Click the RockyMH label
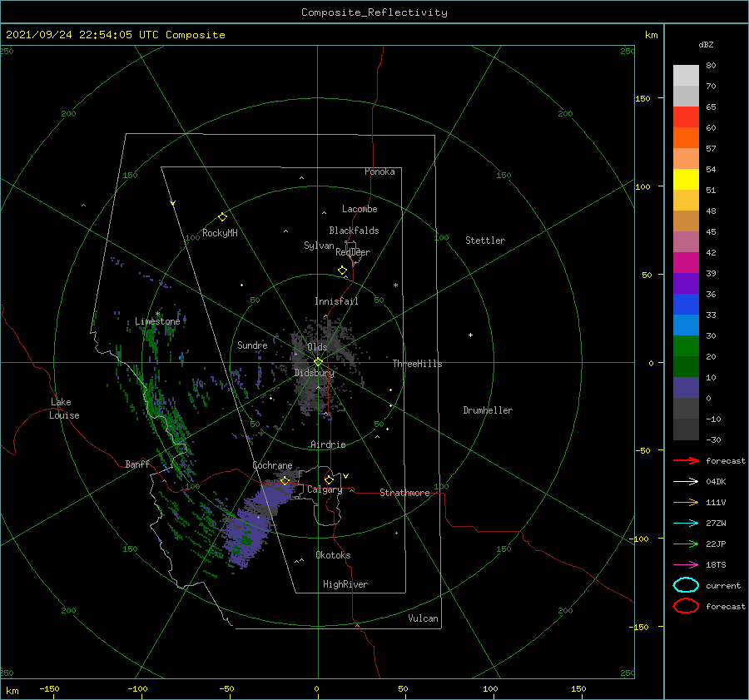Viewport: 749px width, 700px height. click(x=220, y=233)
